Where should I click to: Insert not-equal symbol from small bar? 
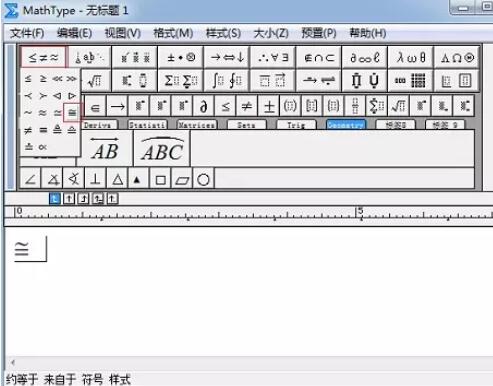pyautogui.click(x=247, y=107)
